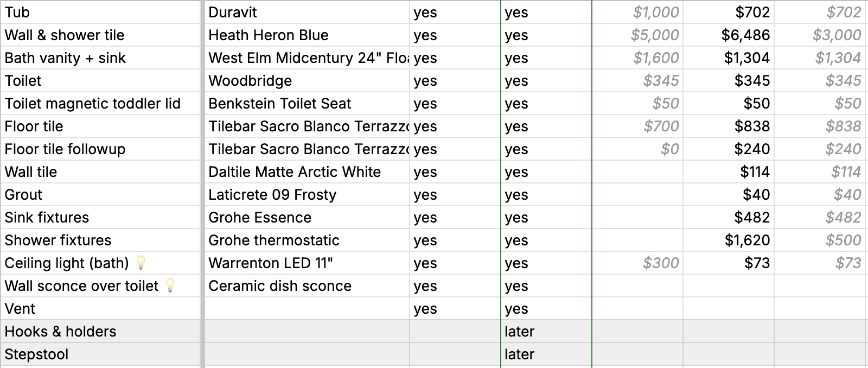Select the West Elm Midcentury vanity cell

click(307, 58)
